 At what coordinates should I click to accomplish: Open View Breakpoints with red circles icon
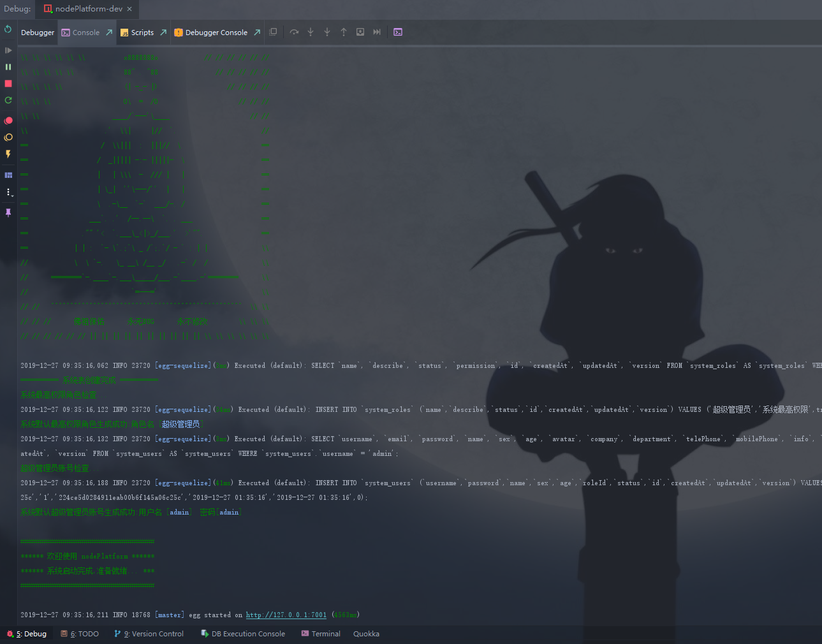click(x=8, y=121)
